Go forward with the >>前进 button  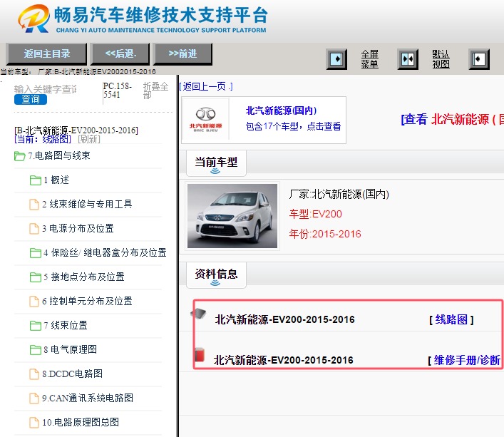click(x=183, y=53)
